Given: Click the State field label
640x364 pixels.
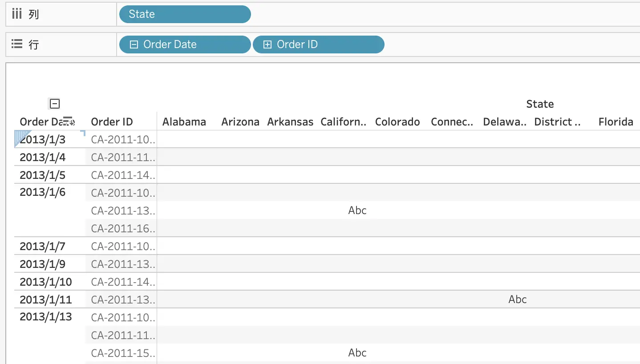Looking at the screenshot, I should point(540,104).
